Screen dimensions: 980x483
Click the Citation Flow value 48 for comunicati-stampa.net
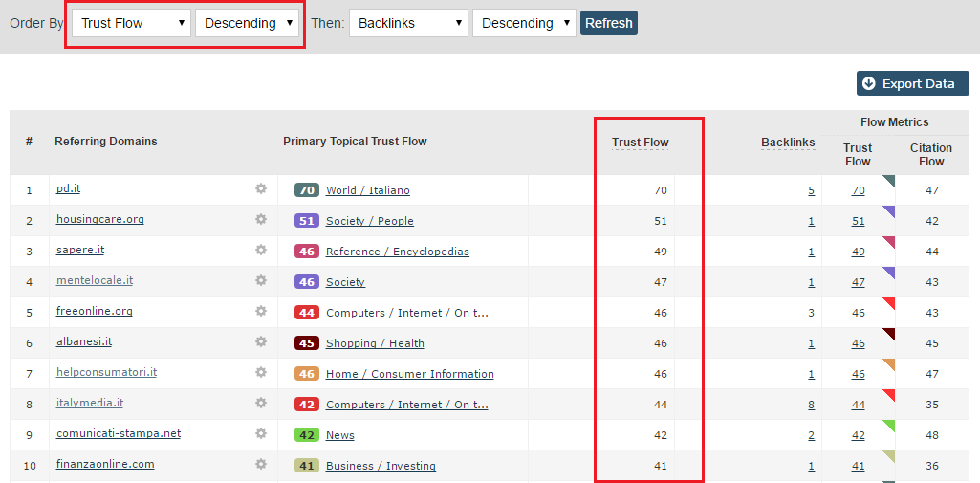pyautogui.click(x=932, y=435)
